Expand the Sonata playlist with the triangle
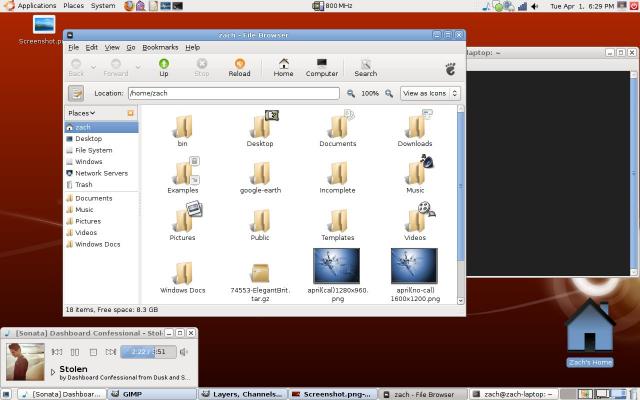 [53, 372]
